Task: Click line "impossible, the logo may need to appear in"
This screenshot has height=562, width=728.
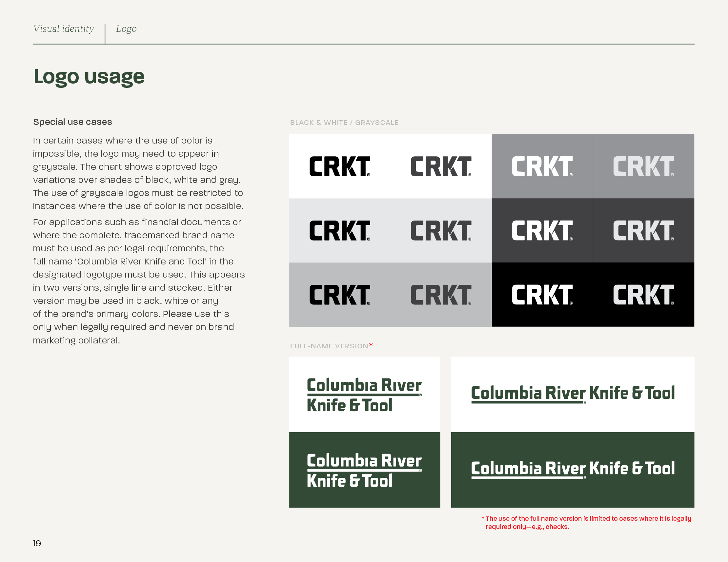Action: 126,154
